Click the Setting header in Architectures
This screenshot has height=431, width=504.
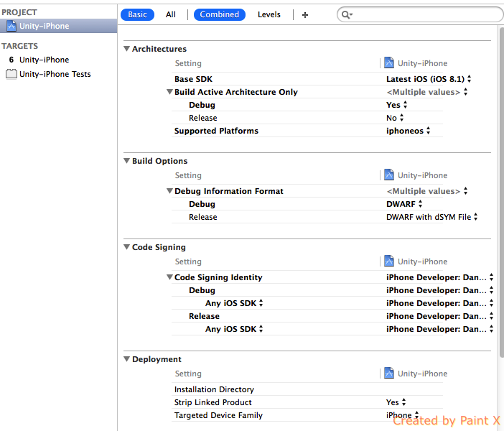coord(188,63)
